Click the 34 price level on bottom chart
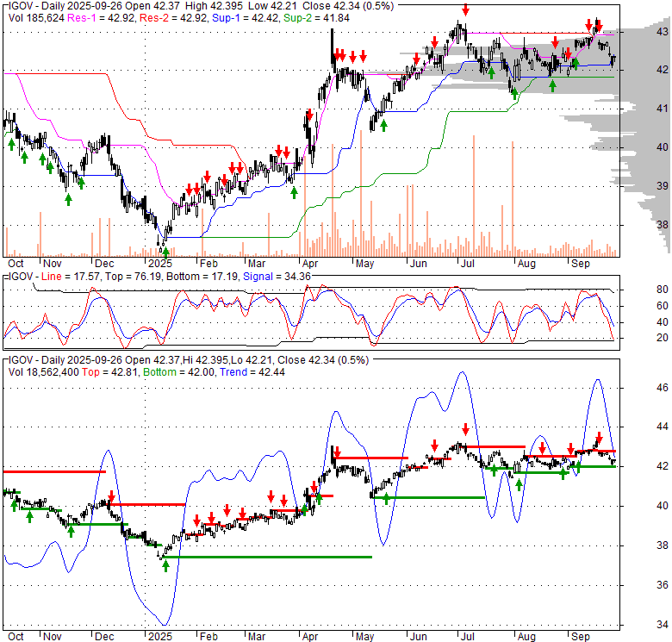The height and width of the screenshot is (642, 672). [663, 625]
